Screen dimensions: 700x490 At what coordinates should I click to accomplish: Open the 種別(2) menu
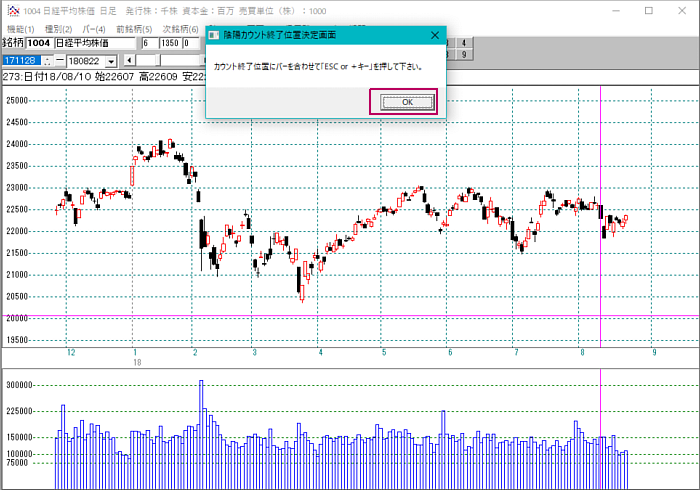[x=58, y=29]
